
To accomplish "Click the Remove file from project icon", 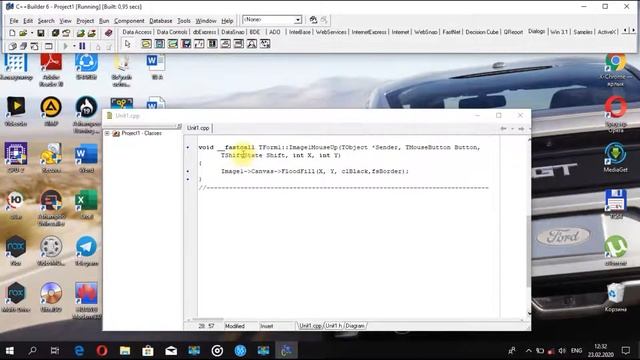I will coord(91,33).
